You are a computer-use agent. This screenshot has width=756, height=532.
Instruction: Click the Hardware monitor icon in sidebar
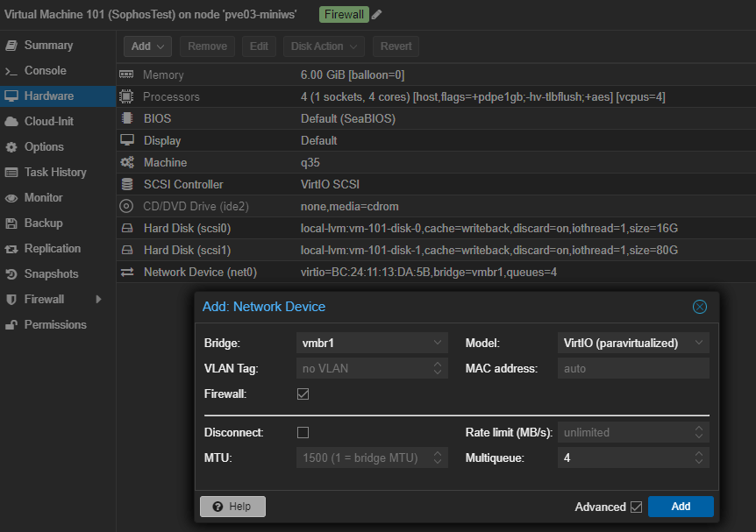pyautogui.click(x=11, y=96)
